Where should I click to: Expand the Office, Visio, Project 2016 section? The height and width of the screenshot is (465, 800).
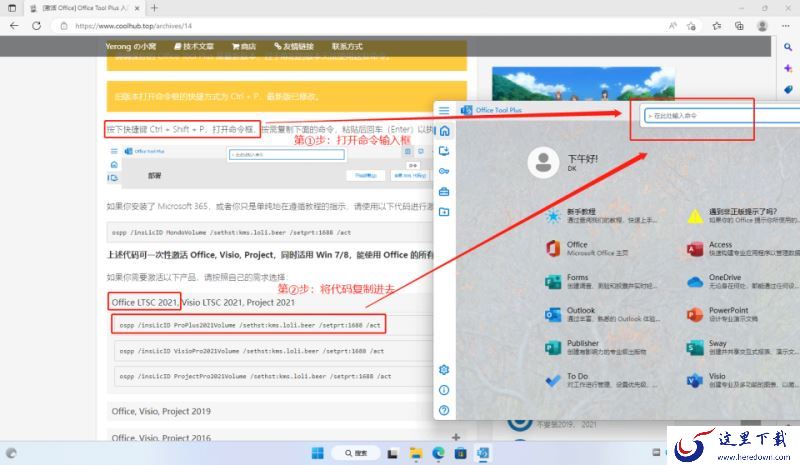[x=286, y=437]
